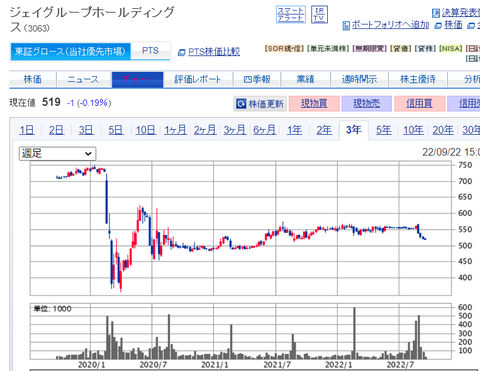
Task: Click the price change -1 (-0.19%)
Action: (x=89, y=103)
